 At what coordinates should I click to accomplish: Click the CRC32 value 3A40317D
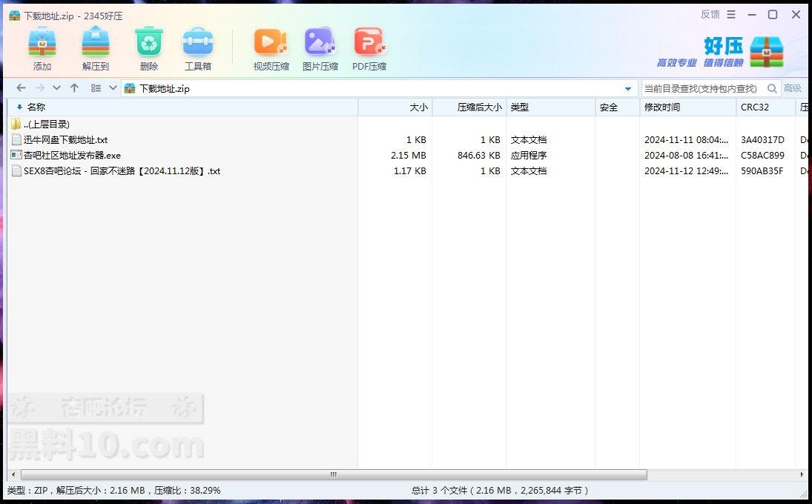click(762, 140)
